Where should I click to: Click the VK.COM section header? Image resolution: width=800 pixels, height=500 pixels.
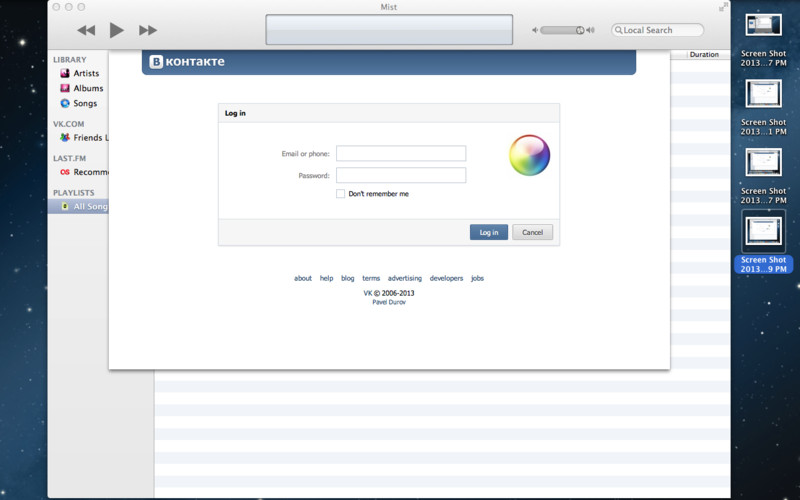click(69, 124)
